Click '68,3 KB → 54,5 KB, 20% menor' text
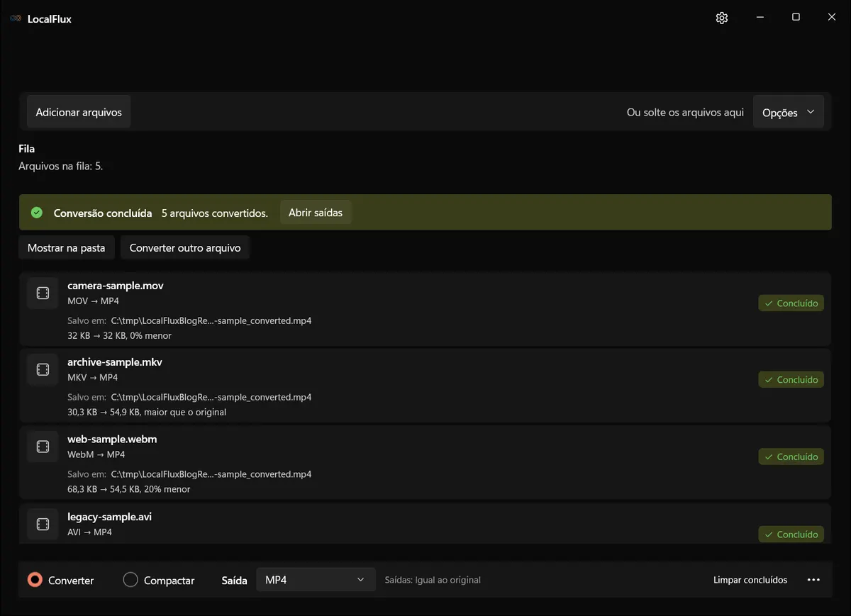 click(129, 489)
